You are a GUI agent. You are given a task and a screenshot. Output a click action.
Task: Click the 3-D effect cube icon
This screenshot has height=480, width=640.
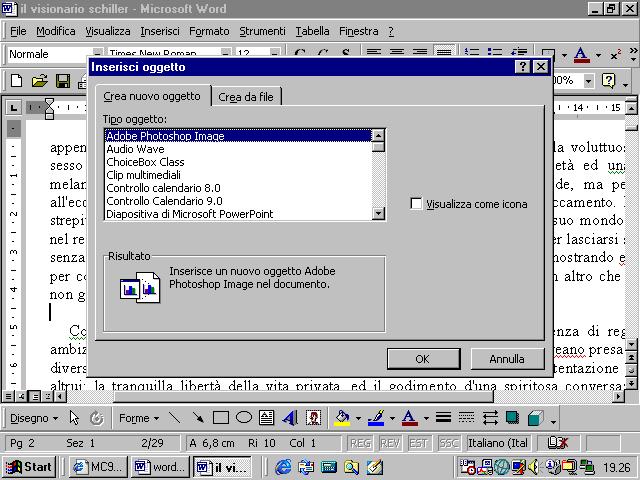tap(536, 418)
